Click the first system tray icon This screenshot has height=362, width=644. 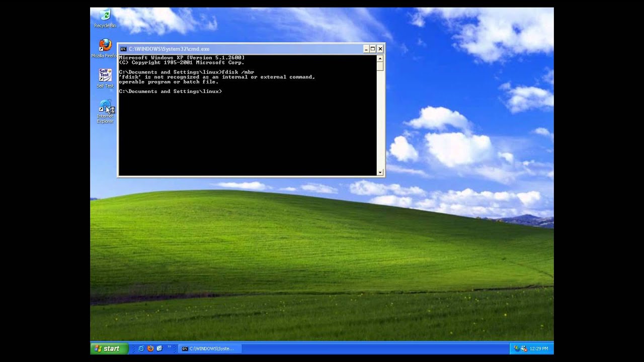pyautogui.click(x=516, y=348)
